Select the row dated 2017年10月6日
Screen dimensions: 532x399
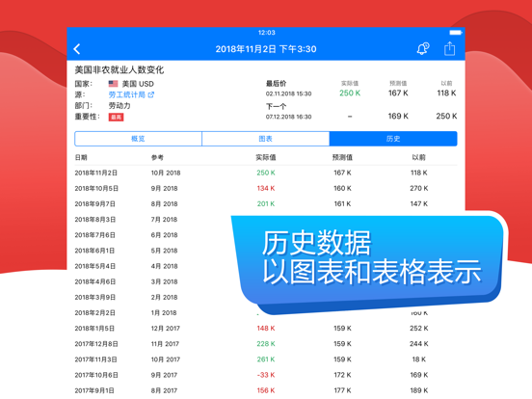[x=266, y=375]
